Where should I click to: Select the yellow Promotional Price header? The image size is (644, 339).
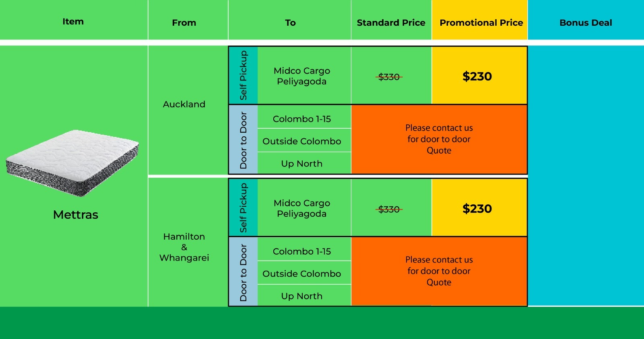click(481, 23)
